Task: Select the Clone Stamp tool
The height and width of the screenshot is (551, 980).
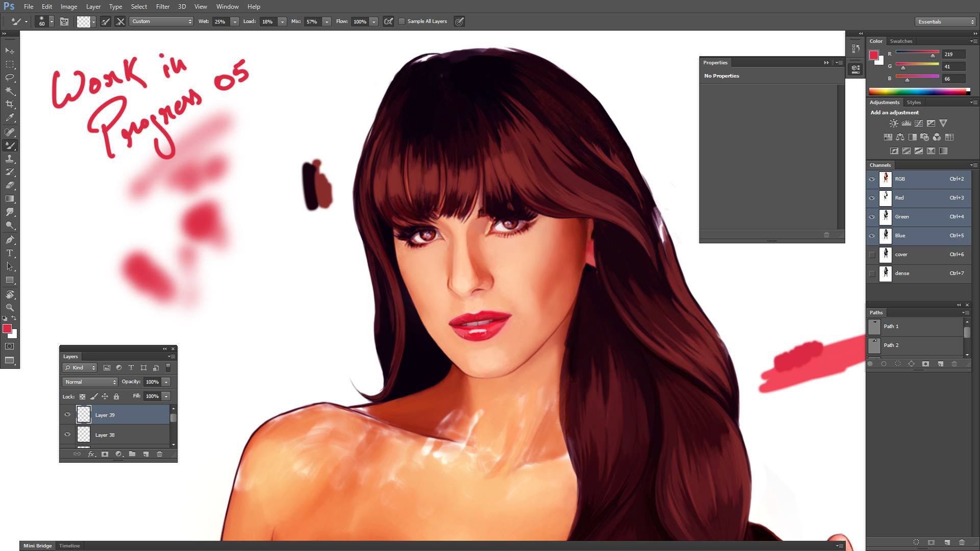Action: point(10,159)
